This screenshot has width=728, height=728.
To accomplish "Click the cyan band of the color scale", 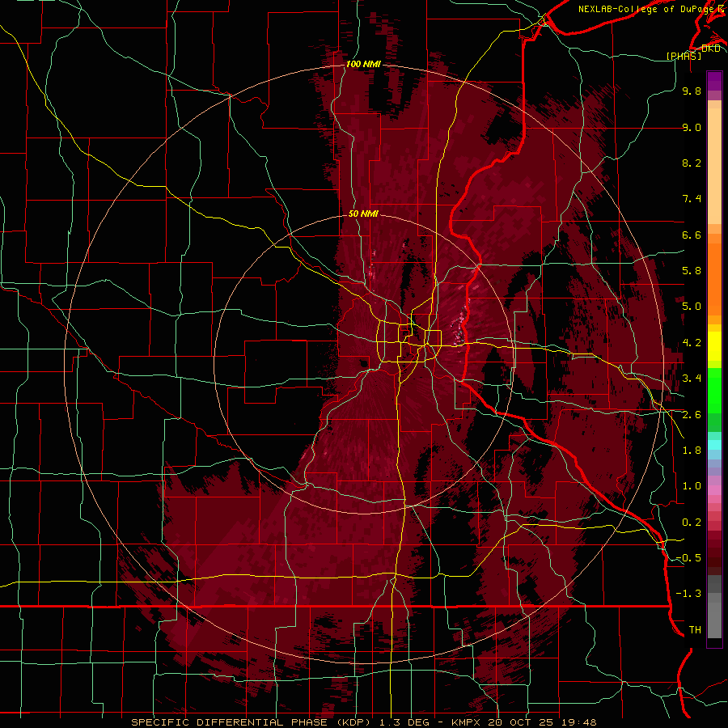I will click(x=714, y=445).
